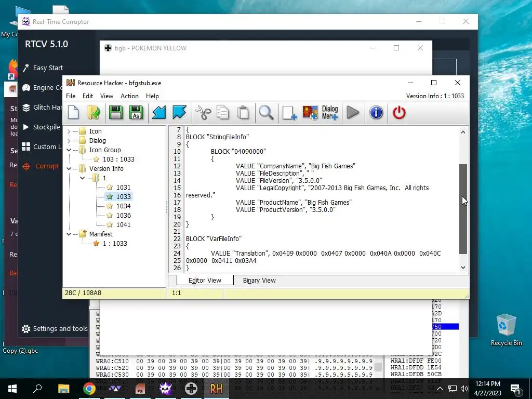Select version resource 1036
Screen dimensions: 532x399
tap(123, 216)
